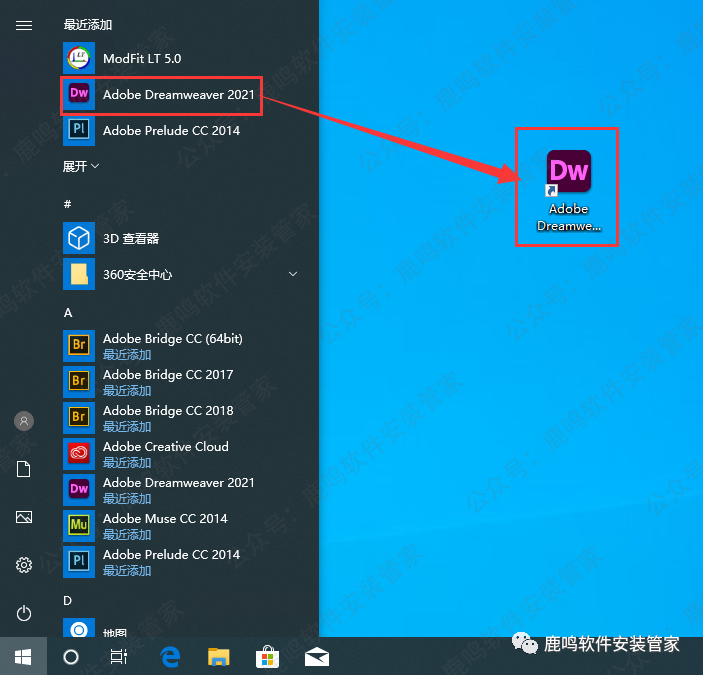Click Dreamweaver 2021 icon in section A

pos(79,489)
